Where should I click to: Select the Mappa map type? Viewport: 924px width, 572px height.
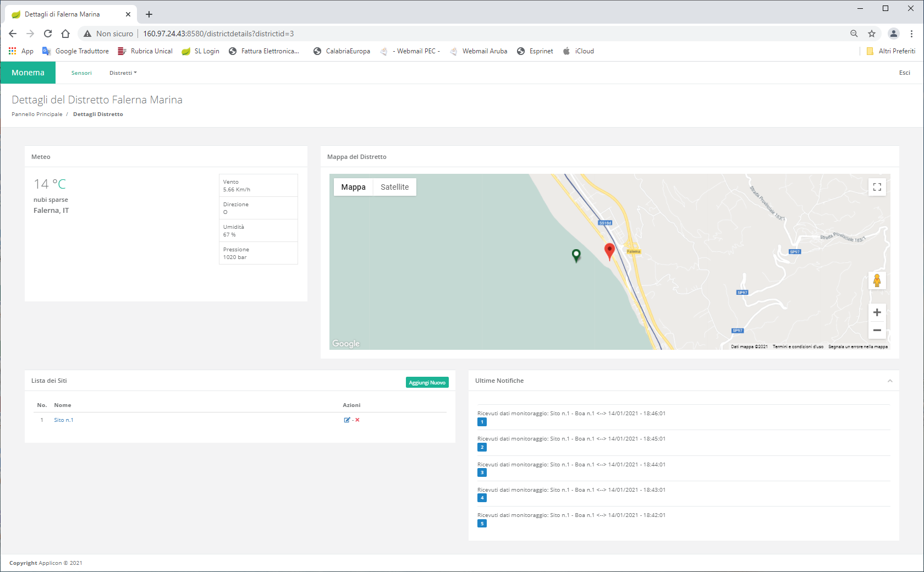tap(353, 187)
